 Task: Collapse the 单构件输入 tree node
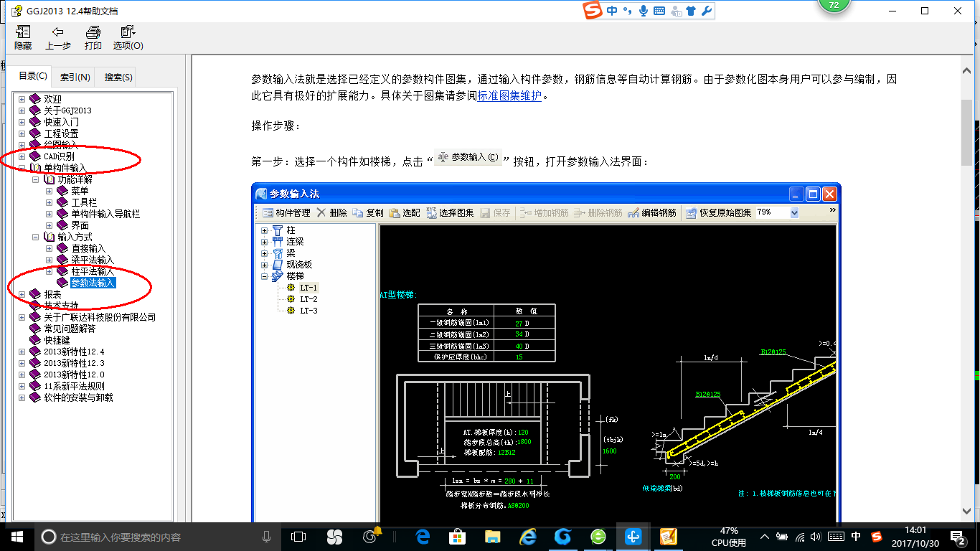22,168
